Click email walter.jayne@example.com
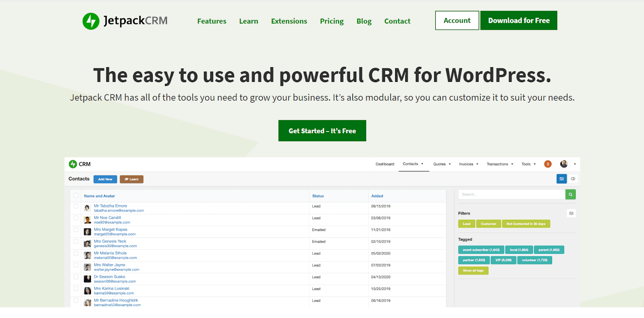 [x=116, y=270]
